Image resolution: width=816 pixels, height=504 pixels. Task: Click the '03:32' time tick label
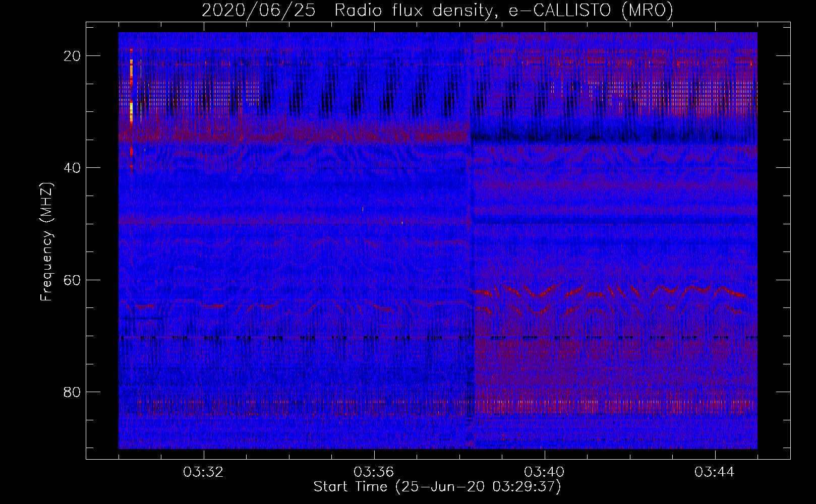pyautogui.click(x=203, y=472)
